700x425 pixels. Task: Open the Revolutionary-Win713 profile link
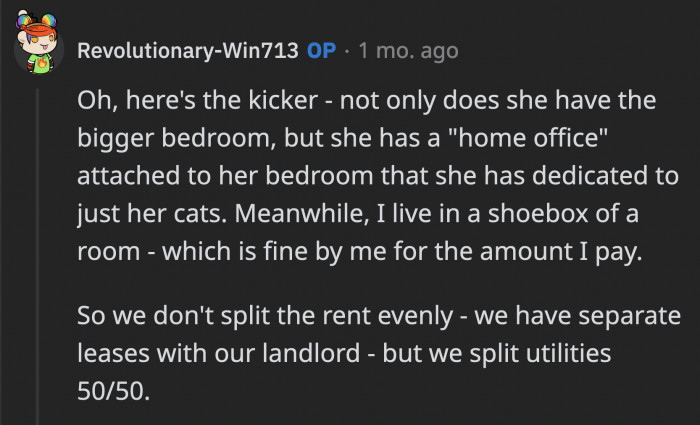coord(188,51)
